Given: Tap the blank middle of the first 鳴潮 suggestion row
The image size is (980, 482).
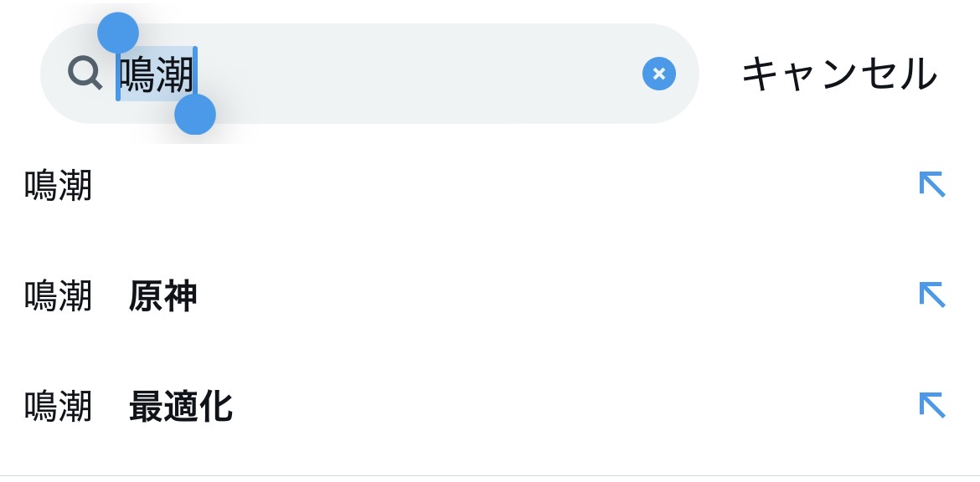Looking at the screenshot, I should pos(503,186).
